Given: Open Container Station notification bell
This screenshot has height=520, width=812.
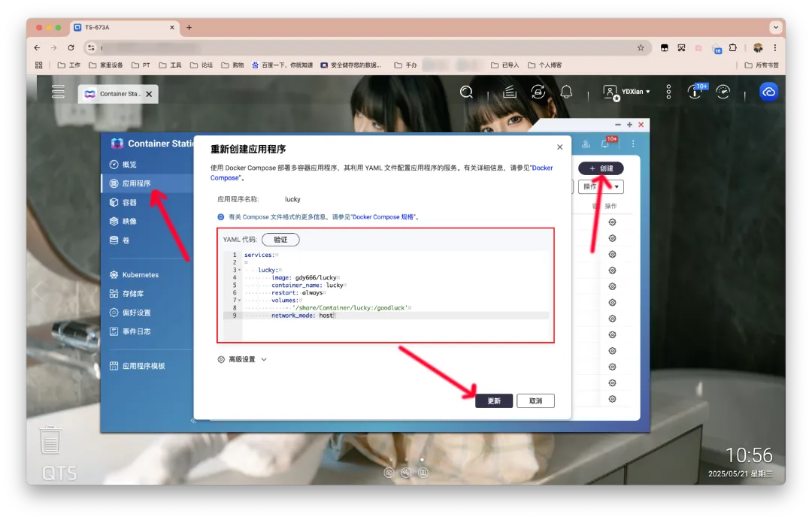Looking at the screenshot, I should [605, 144].
